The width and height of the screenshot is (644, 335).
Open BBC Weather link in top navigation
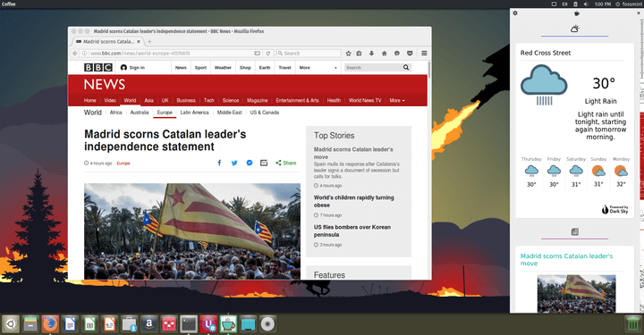click(x=223, y=68)
